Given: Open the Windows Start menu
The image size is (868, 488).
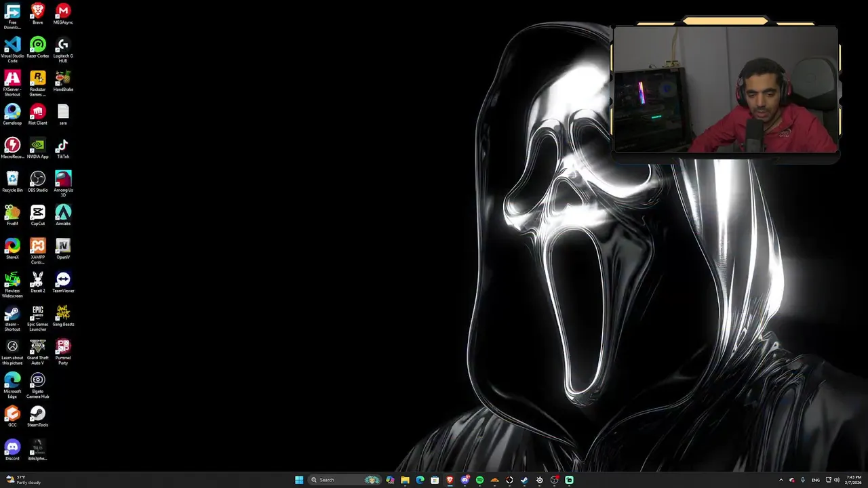Looking at the screenshot, I should (x=299, y=480).
